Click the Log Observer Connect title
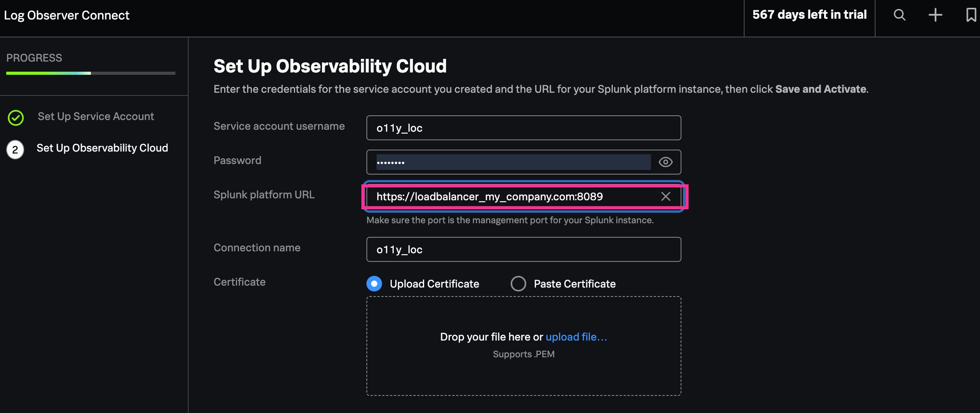Image resolution: width=980 pixels, height=413 pixels. 67,15
